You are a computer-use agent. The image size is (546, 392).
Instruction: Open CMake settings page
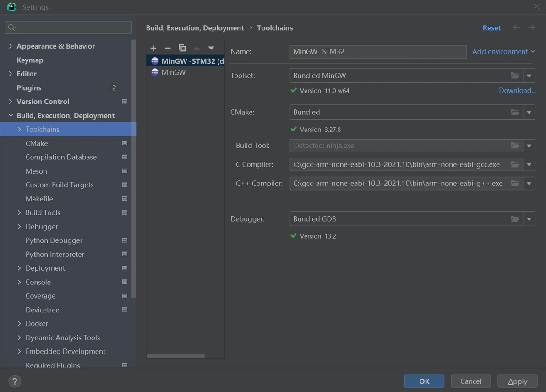click(x=37, y=143)
